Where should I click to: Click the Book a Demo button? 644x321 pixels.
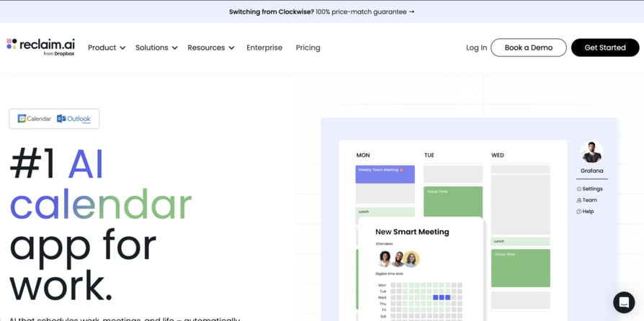(528, 48)
